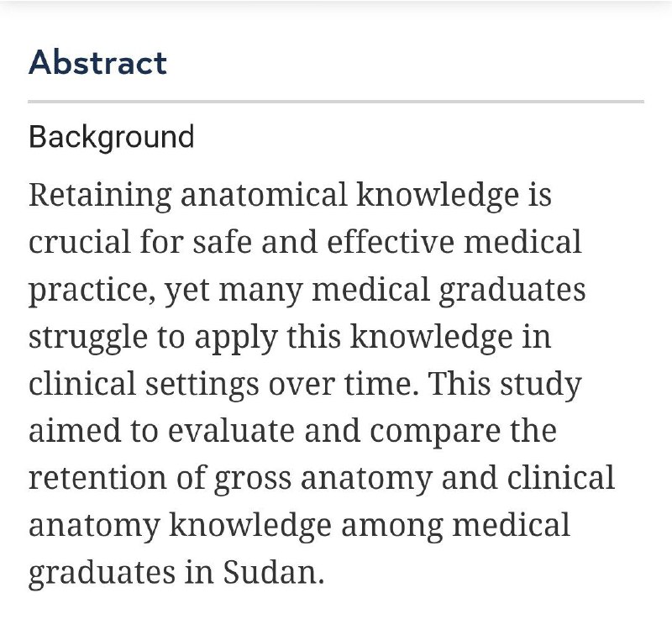Click the word retention

[97, 478]
